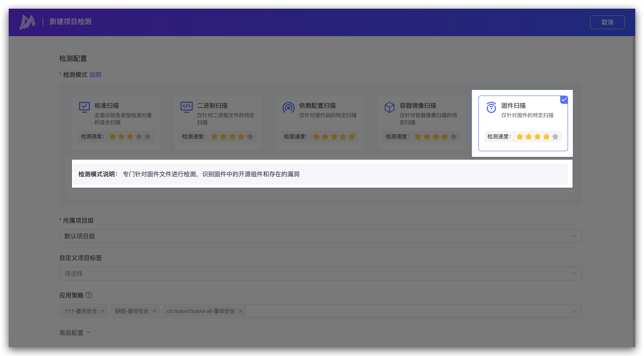This screenshot has height=356, width=644.
Task: Remove the 缺陷-墨菲安全 policy tag
Action: tap(154, 311)
